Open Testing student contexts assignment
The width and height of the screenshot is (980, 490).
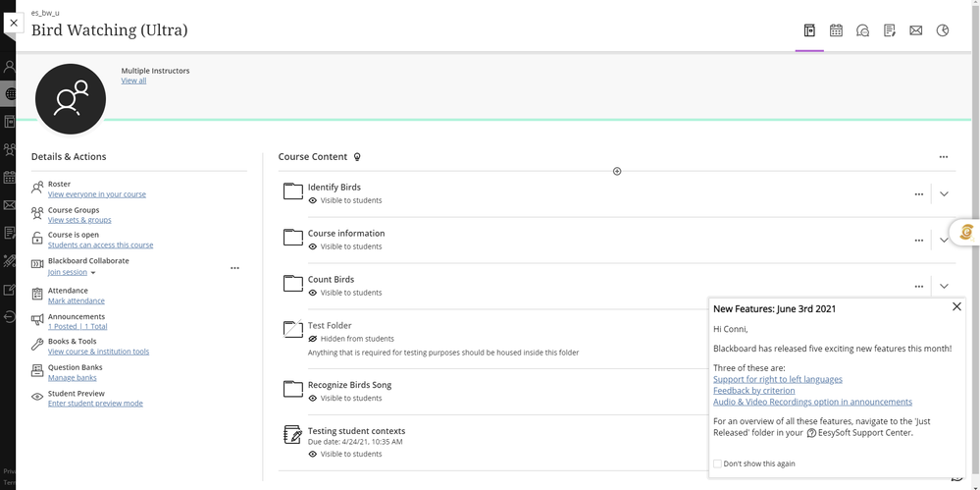(x=356, y=430)
